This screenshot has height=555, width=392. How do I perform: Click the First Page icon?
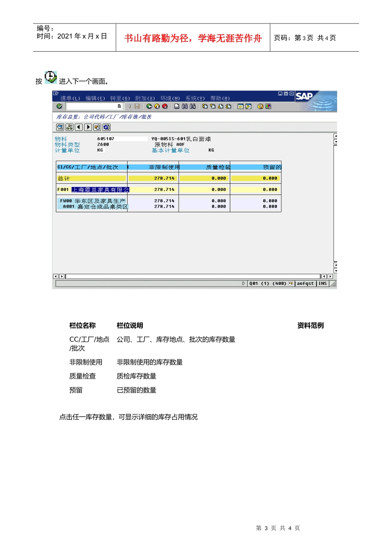(x=205, y=107)
